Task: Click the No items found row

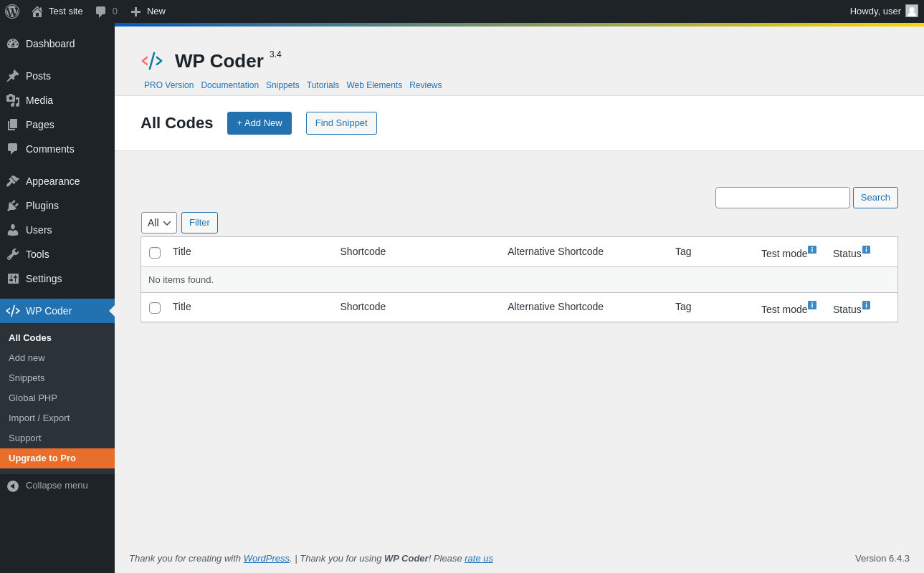Action: click(519, 280)
